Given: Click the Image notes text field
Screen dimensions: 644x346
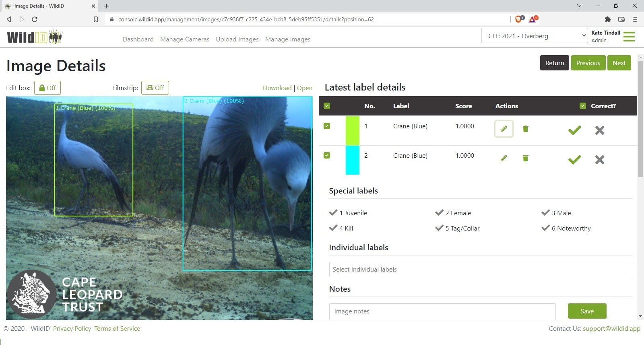Looking at the screenshot, I should [442, 311].
